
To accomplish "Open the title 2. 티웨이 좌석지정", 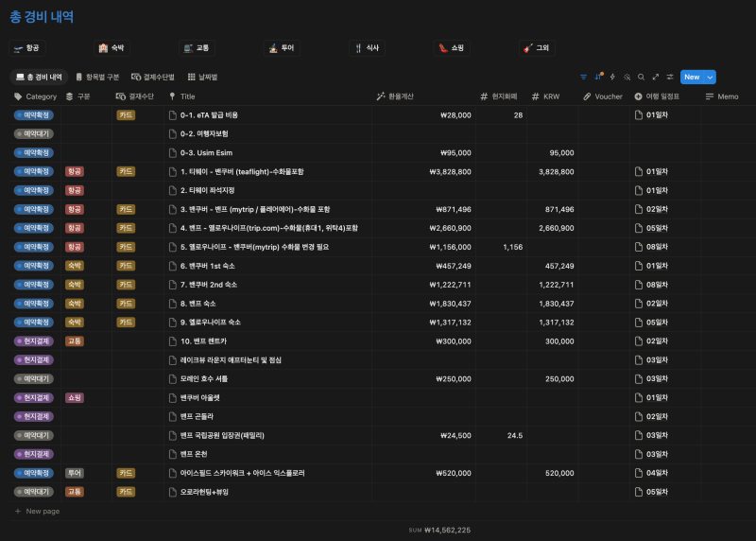I will 207,191.
